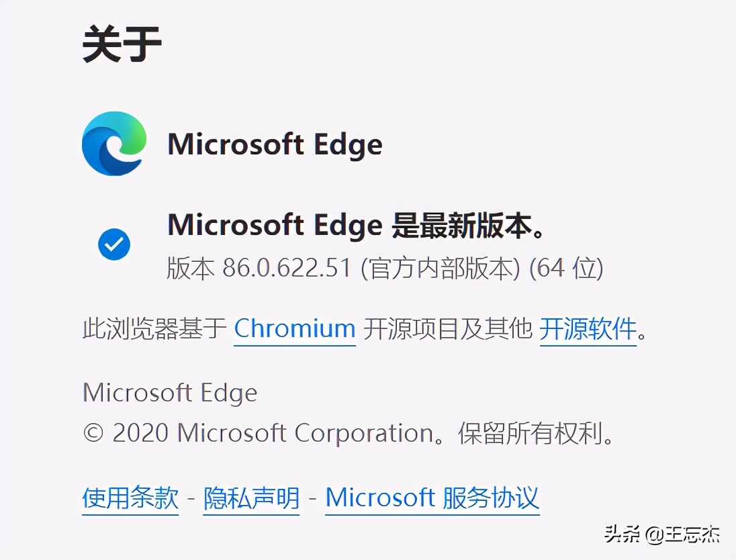Image resolution: width=736 pixels, height=560 pixels.
Task: Open the Chromium link
Action: (x=295, y=328)
